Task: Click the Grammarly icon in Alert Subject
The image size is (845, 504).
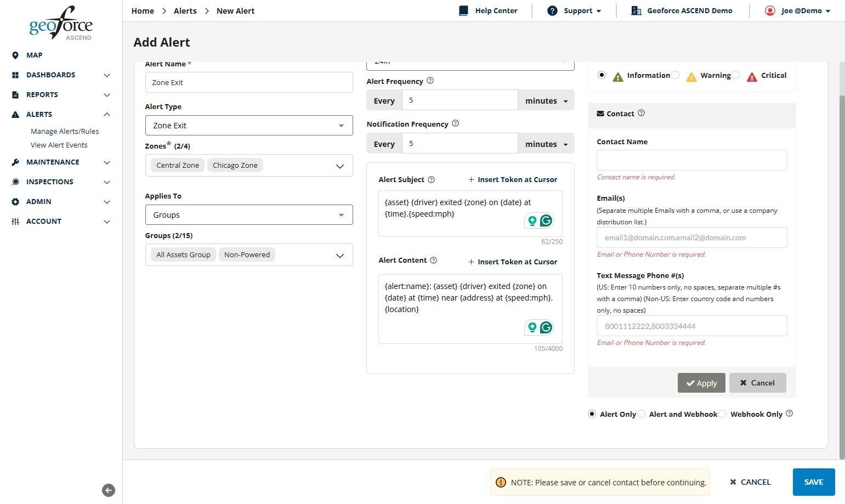Action: point(546,220)
